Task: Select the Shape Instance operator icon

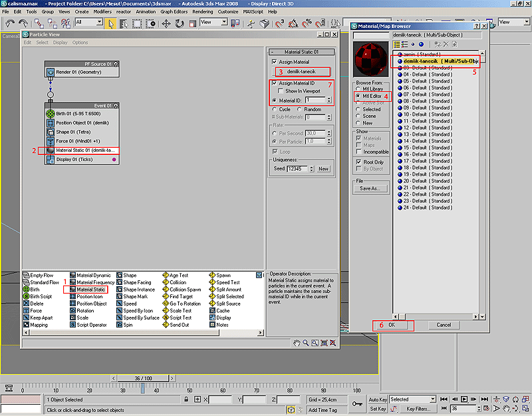Action: pyautogui.click(x=119, y=290)
